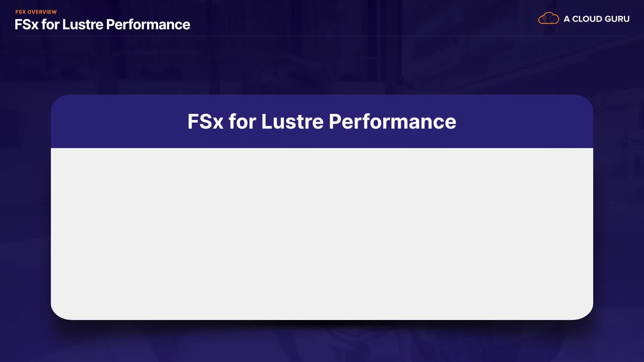Click the empty light gray card body
The height and width of the screenshot is (362, 644).
click(322, 234)
